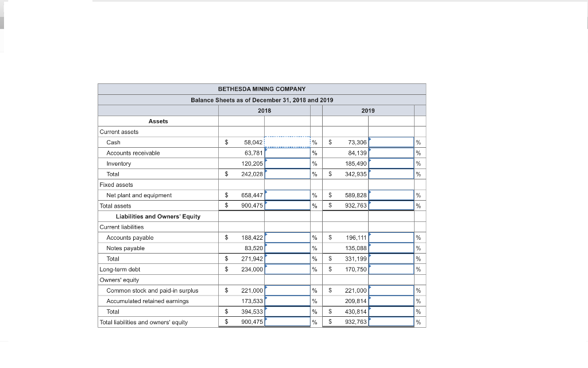Click the 2018 Cash value 58,042
Image resolution: width=588 pixels, height=368 pixels.
pyautogui.click(x=253, y=143)
